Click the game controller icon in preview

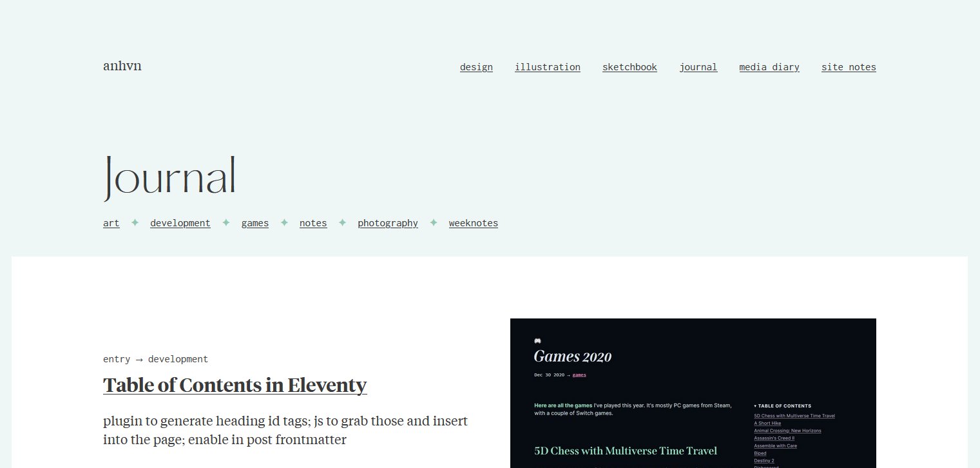click(x=538, y=341)
